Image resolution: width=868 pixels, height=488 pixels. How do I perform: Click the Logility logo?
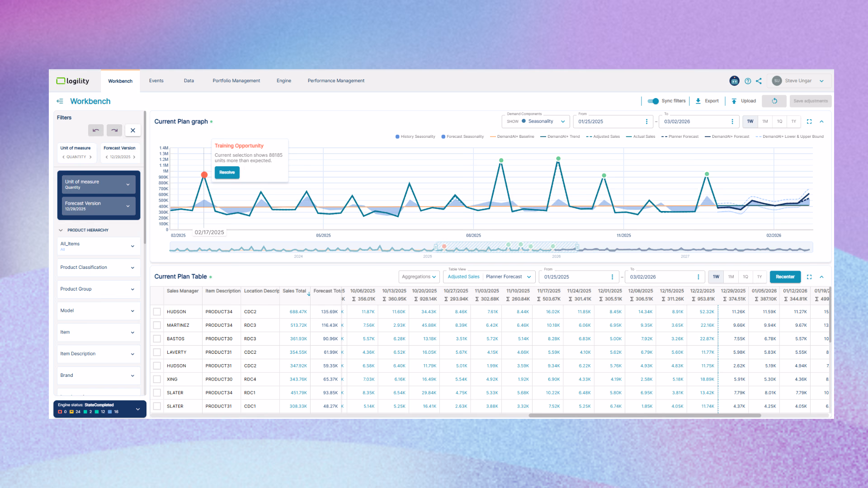[73, 81]
